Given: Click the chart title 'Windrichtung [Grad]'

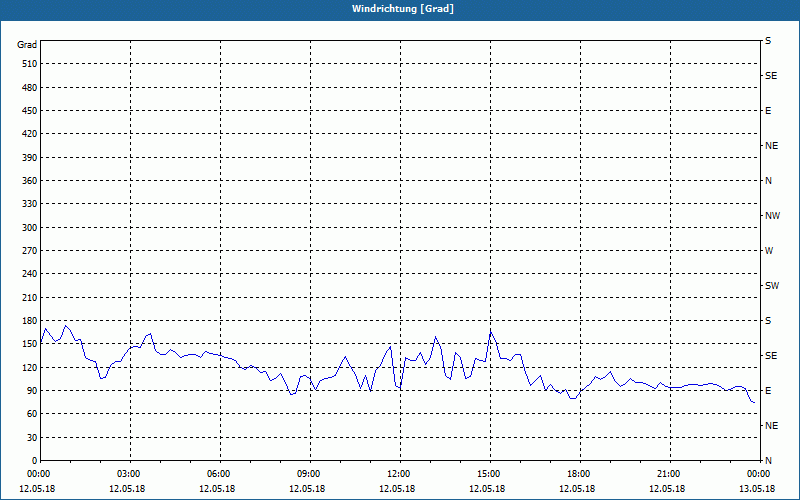Looking at the screenshot, I should click(403, 9).
